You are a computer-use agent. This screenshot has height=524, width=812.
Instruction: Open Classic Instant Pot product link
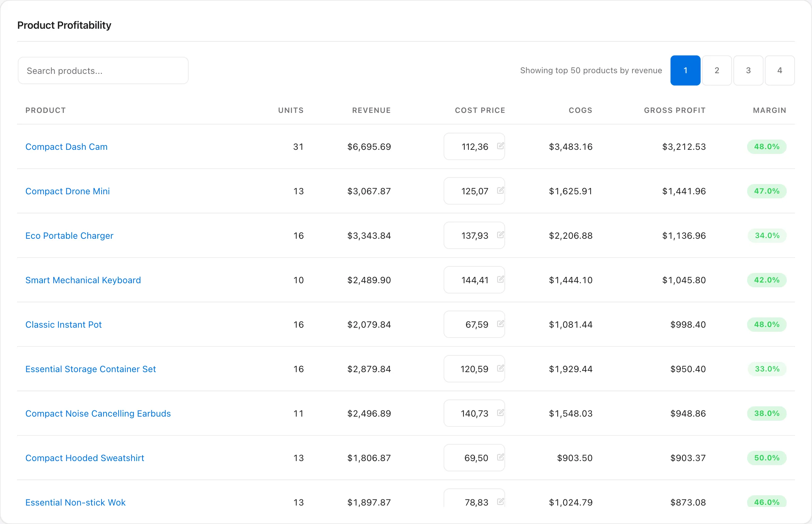point(64,325)
